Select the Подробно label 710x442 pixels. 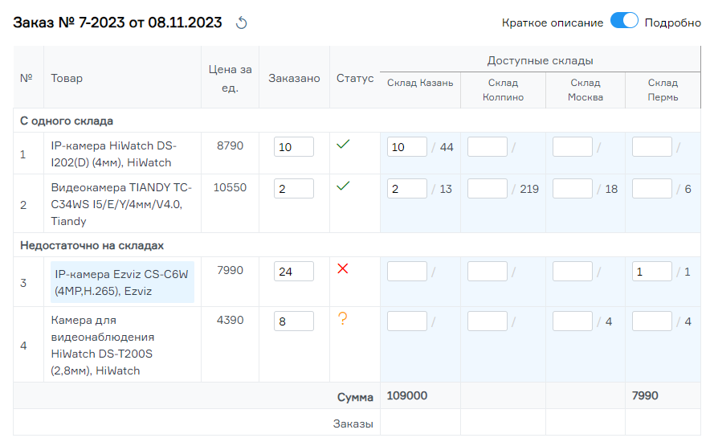tap(673, 23)
